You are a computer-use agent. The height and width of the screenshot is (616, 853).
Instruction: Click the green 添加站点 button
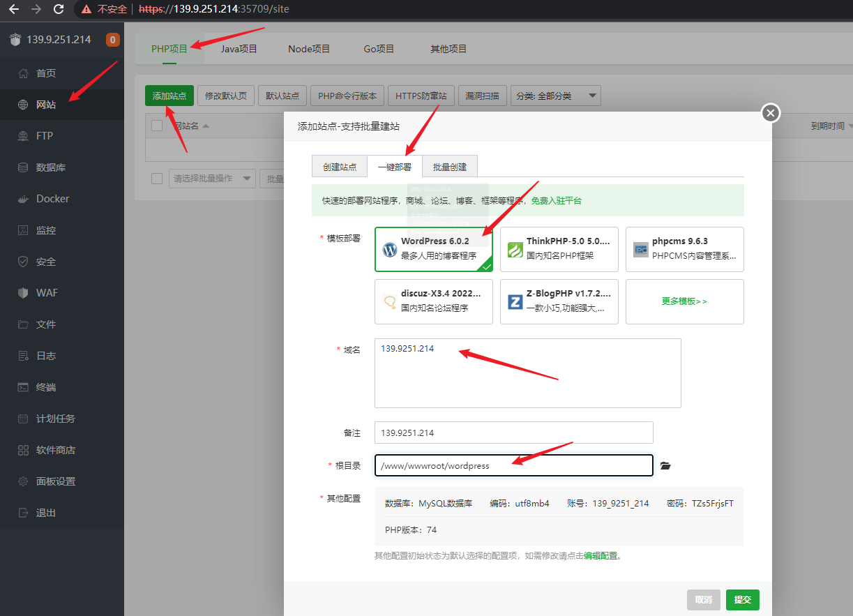click(169, 96)
